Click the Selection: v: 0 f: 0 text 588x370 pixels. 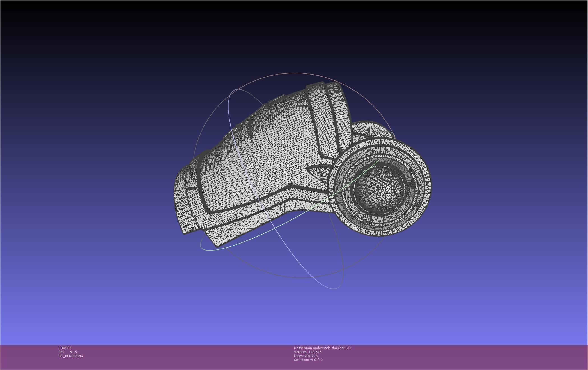pos(308,360)
